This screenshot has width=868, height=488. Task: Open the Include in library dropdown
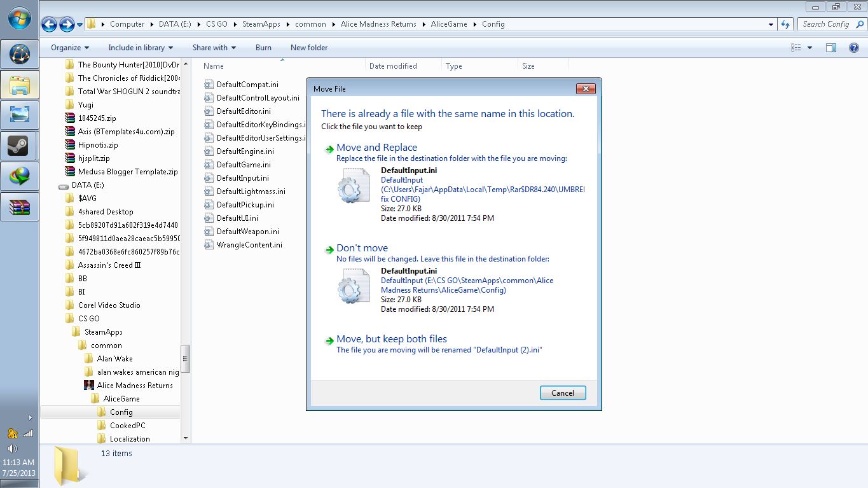[141, 48]
